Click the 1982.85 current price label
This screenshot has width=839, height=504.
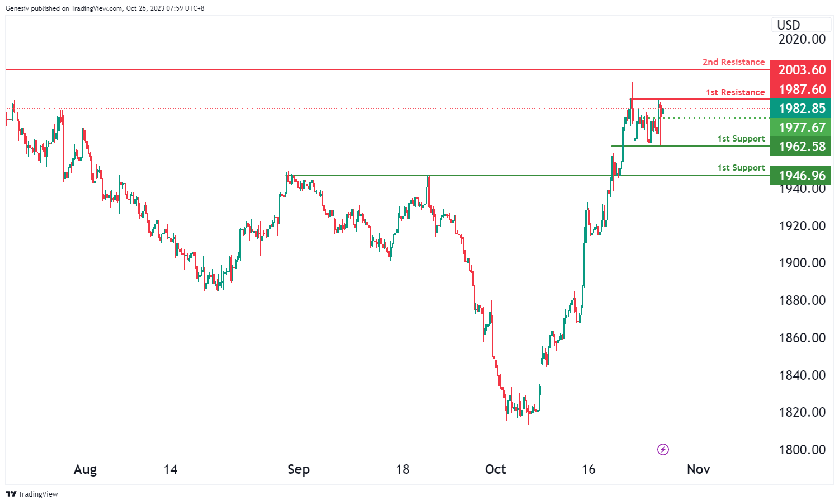click(802, 109)
